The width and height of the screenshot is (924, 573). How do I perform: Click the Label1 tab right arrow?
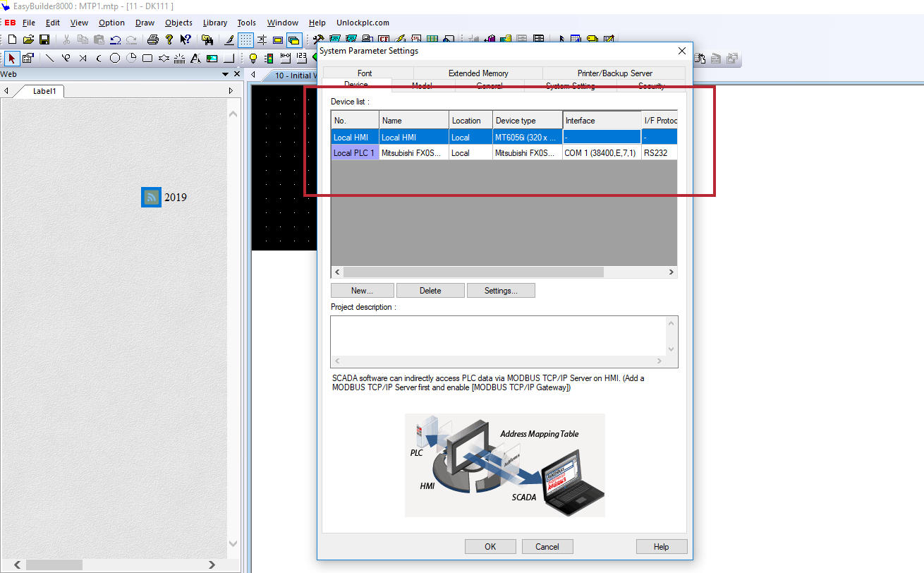(231, 91)
